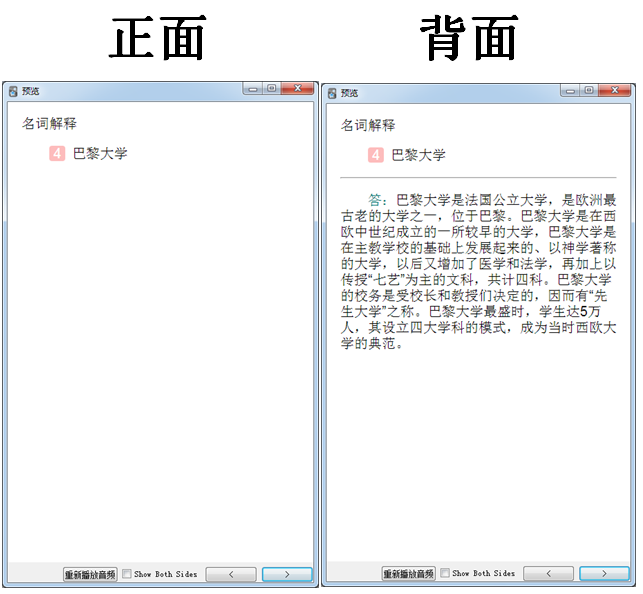Click 名词解释 label in right window

(368, 125)
